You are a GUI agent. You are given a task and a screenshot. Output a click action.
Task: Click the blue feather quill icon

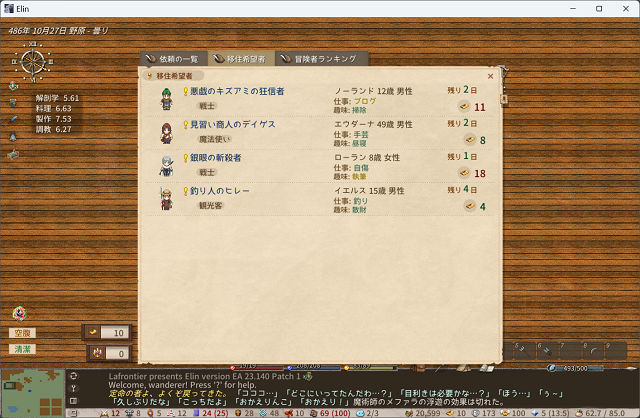(13, 120)
